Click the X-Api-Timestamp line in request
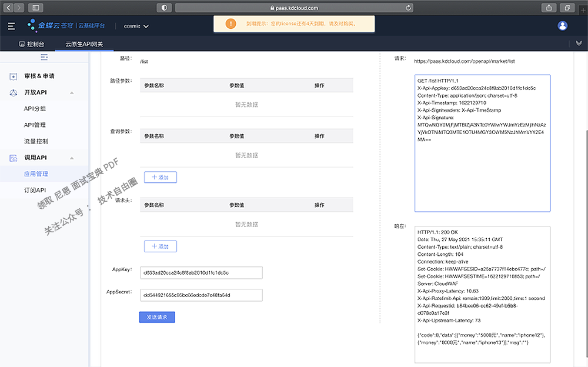Image resolution: width=588 pixels, height=367 pixels. 452,103
